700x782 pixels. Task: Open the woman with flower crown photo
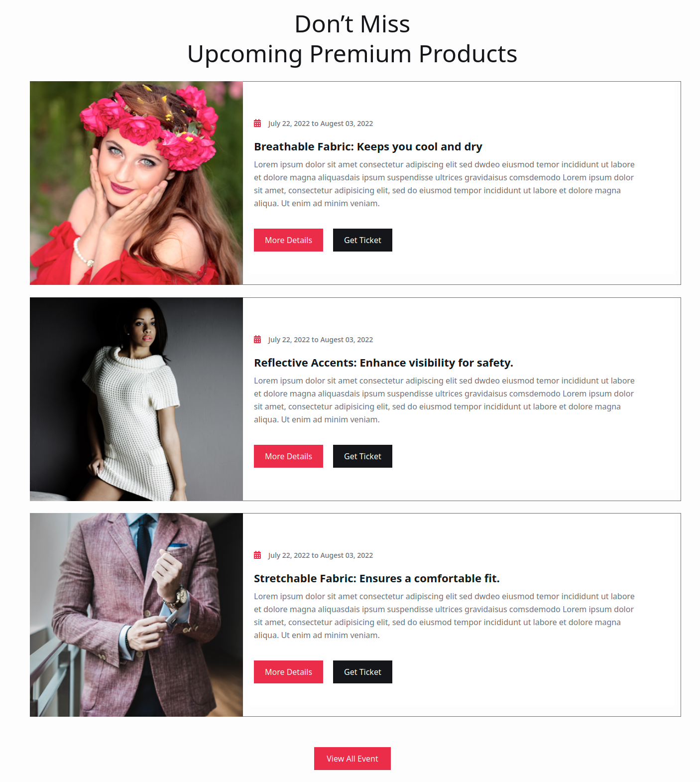[136, 183]
